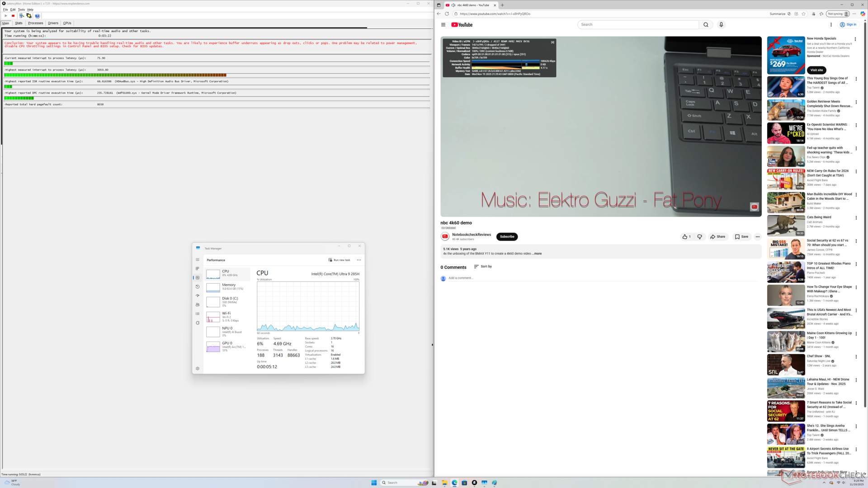This screenshot has width=868, height=488.
Task: Open Task Manager three-dots more options menu
Action: (x=359, y=260)
